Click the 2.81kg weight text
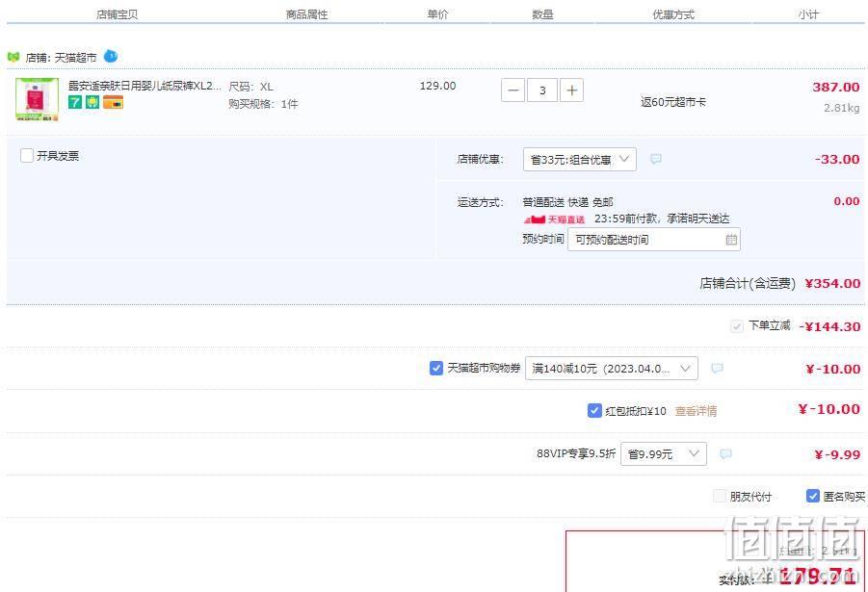Image resolution: width=868 pixels, height=592 pixels. tap(841, 108)
